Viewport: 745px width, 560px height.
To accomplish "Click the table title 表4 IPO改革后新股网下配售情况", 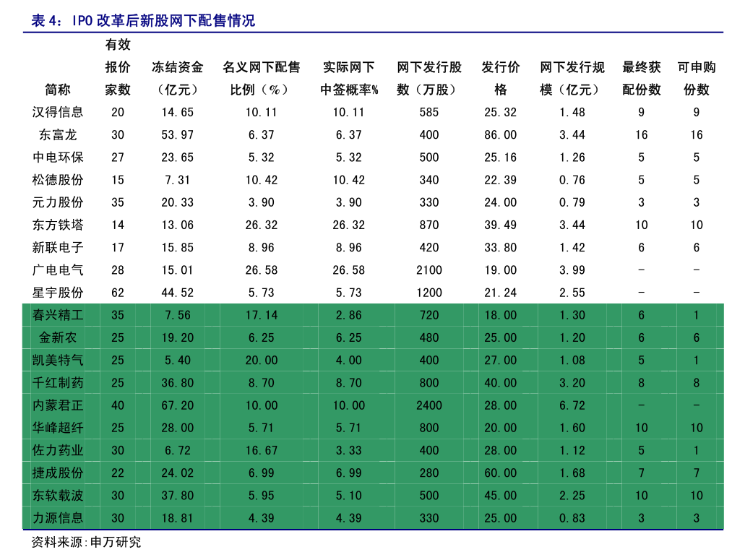I will 143,21.
